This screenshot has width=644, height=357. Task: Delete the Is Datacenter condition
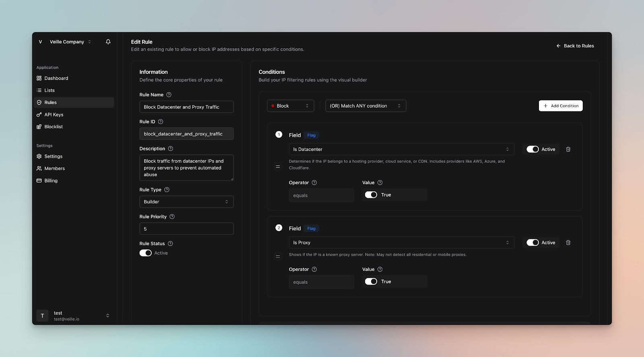pyautogui.click(x=568, y=150)
